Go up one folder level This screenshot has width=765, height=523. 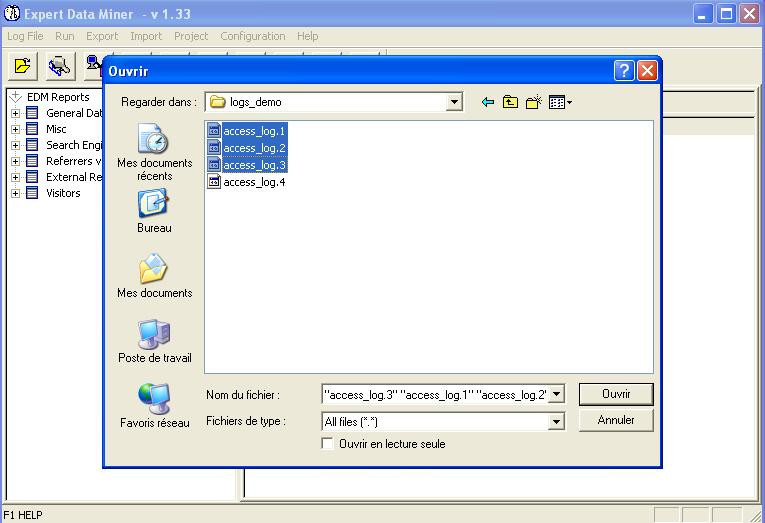pos(510,102)
